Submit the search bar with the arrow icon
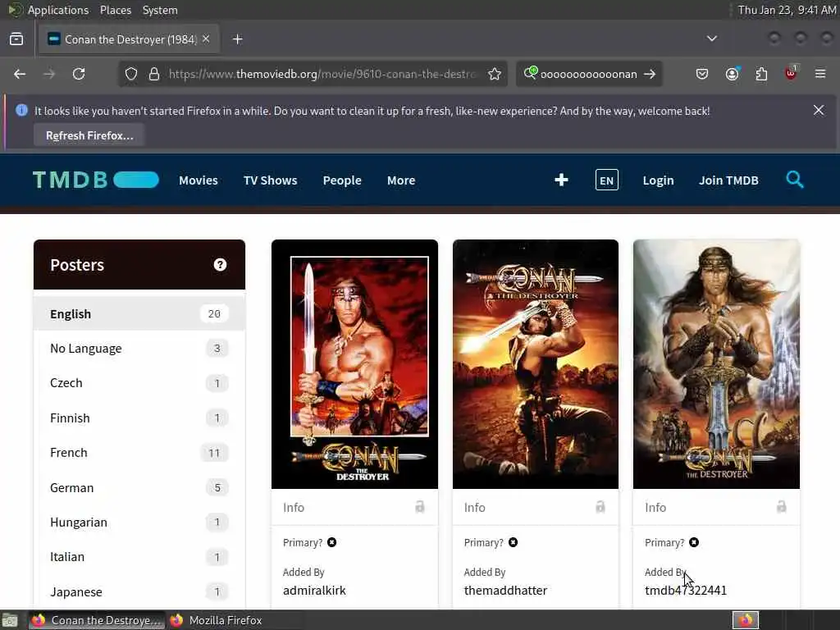The image size is (840, 630). [650, 74]
